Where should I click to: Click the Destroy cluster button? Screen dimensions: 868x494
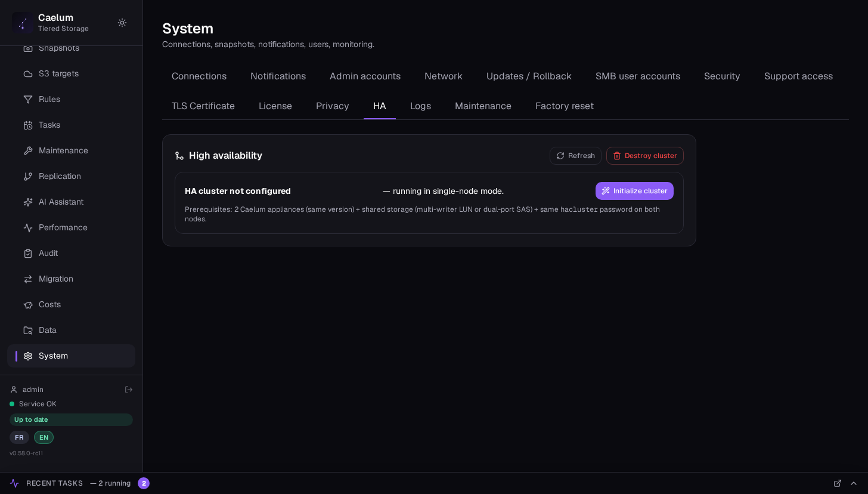645,156
